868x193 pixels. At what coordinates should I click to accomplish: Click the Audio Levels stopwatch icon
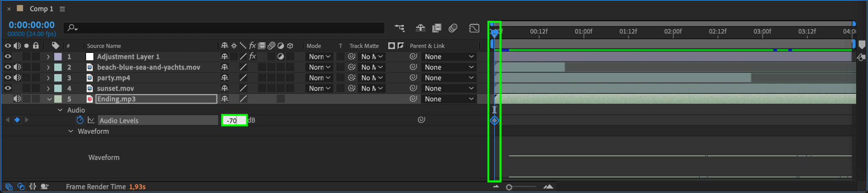80,120
